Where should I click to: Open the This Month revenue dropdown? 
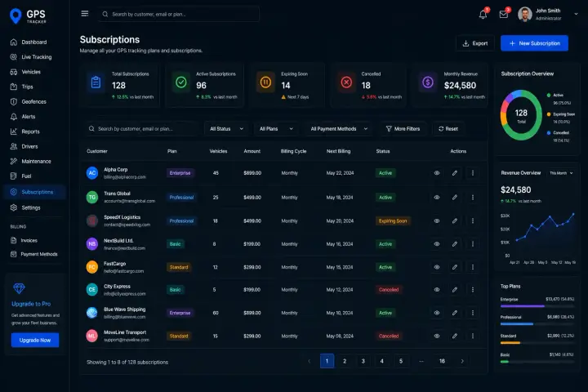561,173
